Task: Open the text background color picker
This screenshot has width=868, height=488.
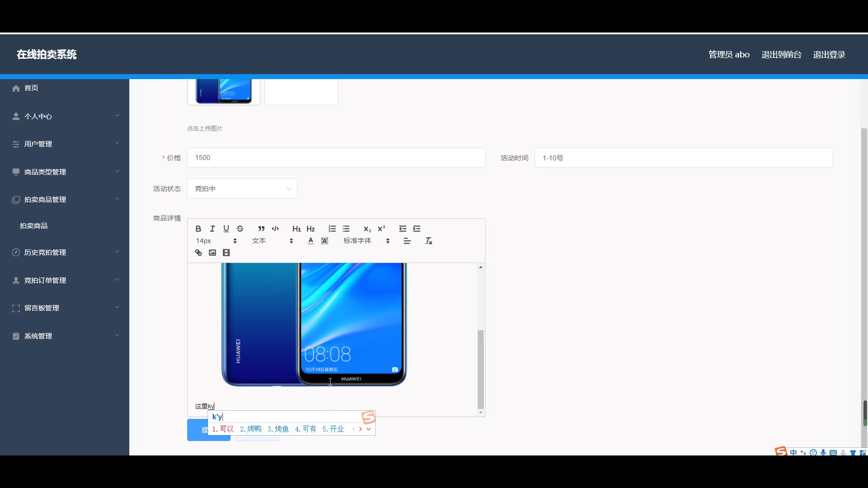Action: click(x=325, y=241)
